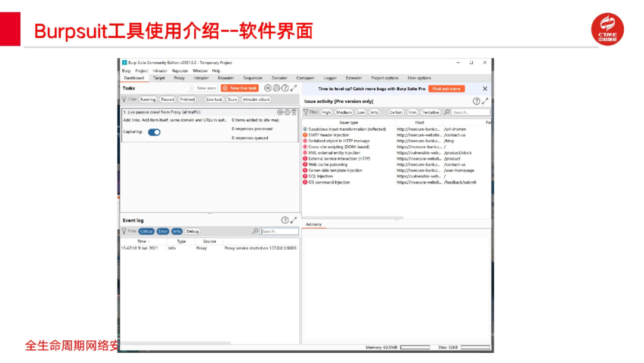Toggle the Intruder attack filter

[x=256, y=100]
